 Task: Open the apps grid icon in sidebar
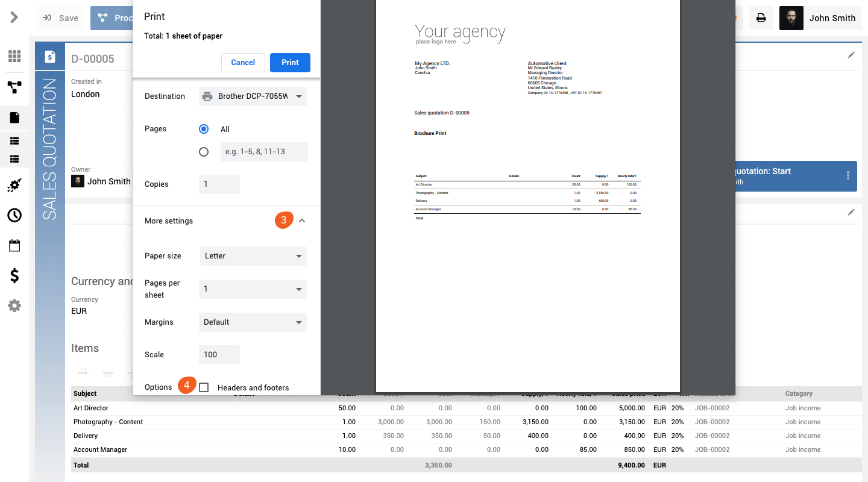pyautogui.click(x=14, y=56)
